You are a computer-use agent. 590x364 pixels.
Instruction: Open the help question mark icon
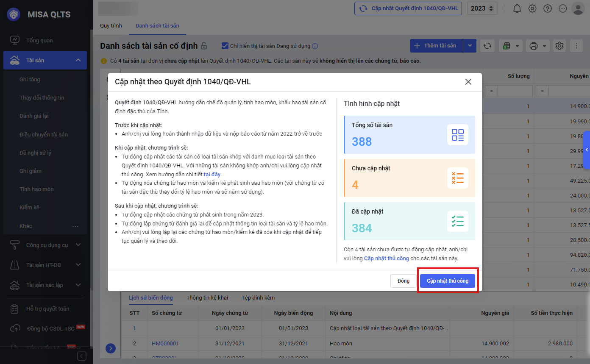[548, 8]
